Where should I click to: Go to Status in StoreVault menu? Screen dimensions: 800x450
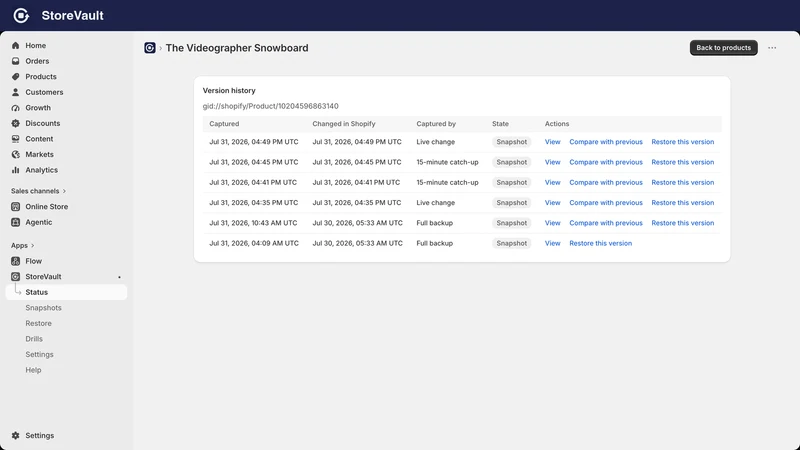click(66, 292)
